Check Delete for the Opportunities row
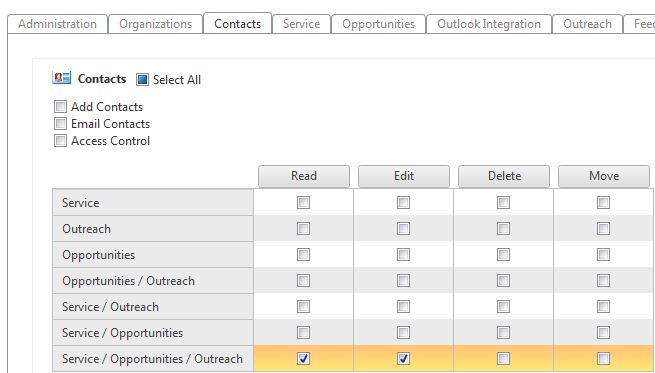 [x=503, y=254]
